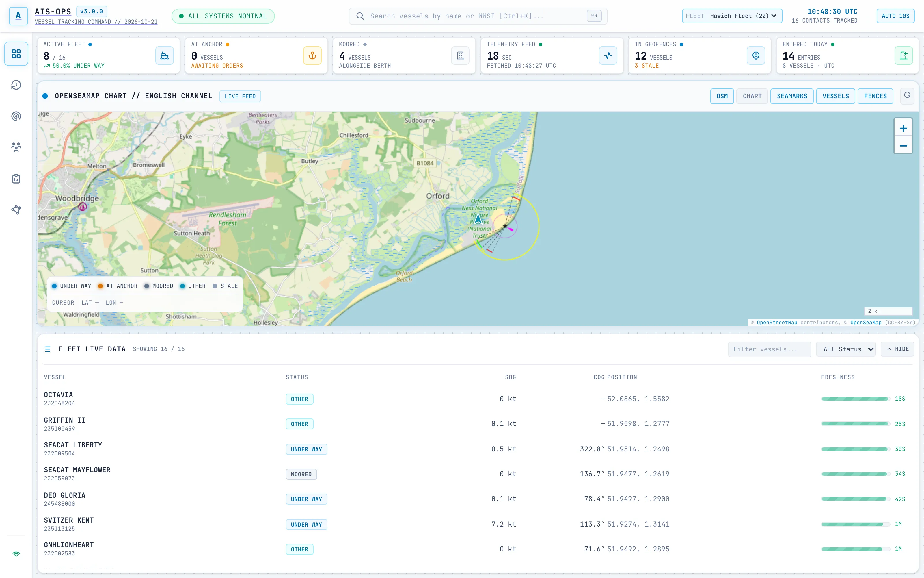Click the v3.0.0 version badge

pos(92,12)
